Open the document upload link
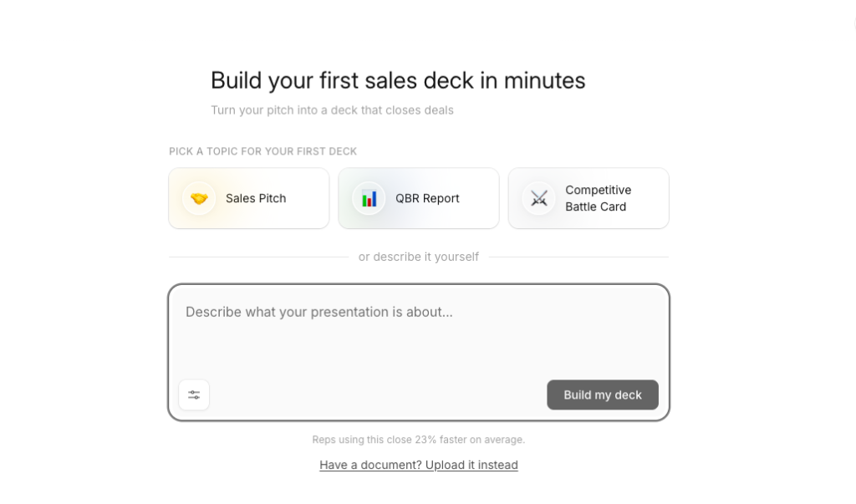 [x=418, y=465]
